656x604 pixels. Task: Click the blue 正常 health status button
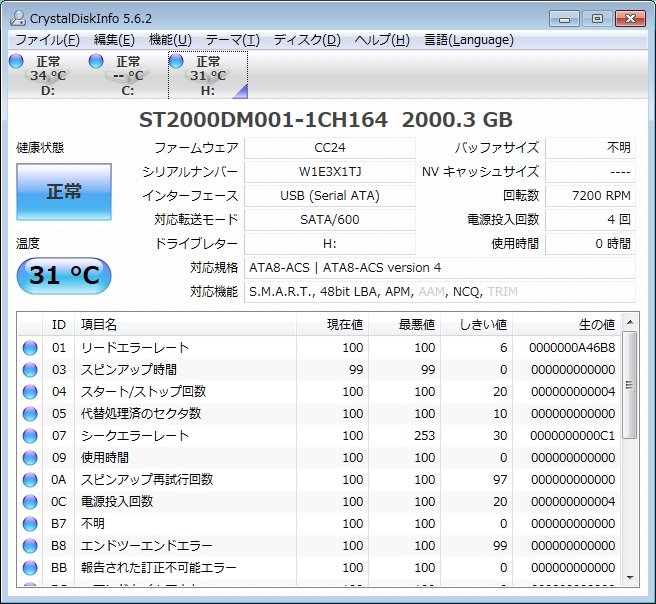click(x=64, y=192)
